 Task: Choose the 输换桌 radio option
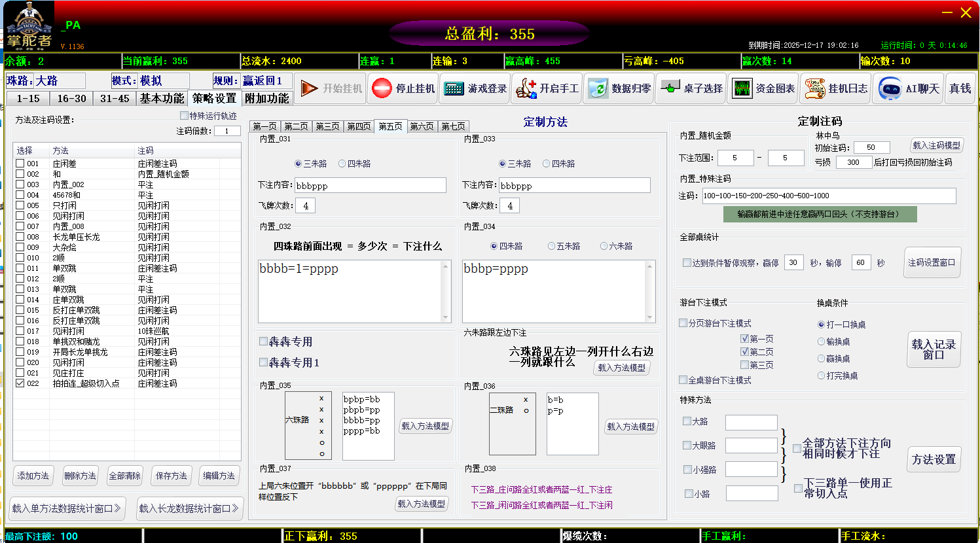pyautogui.click(x=821, y=342)
